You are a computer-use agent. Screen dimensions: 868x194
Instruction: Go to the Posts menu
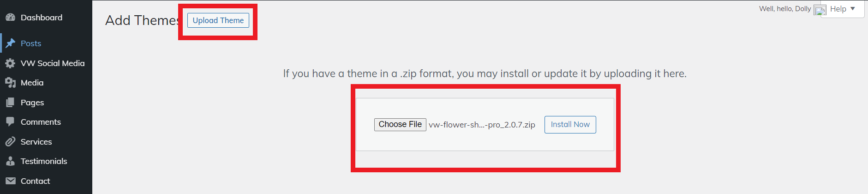point(31,43)
